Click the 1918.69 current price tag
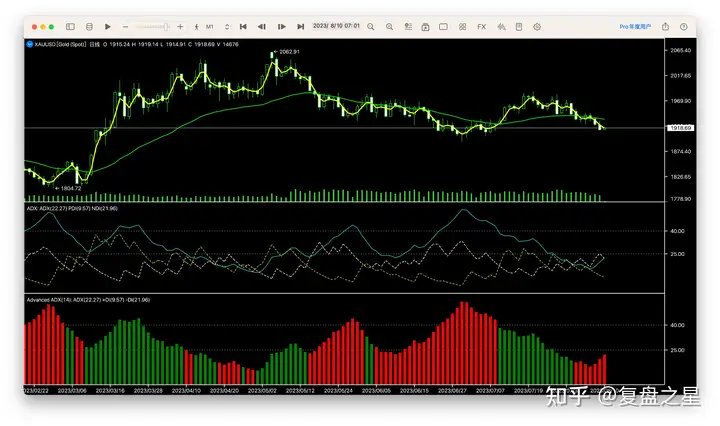720x426 pixels. (x=680, y=128)
